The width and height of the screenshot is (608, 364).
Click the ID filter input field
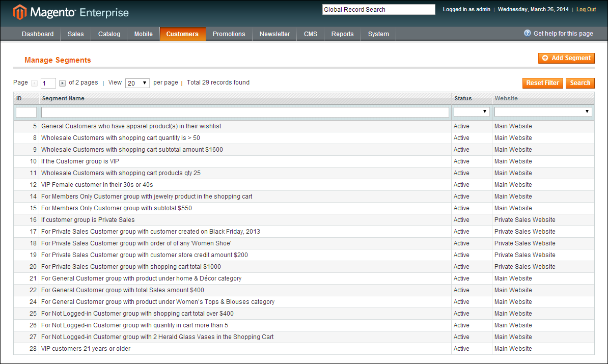point(26,112)
